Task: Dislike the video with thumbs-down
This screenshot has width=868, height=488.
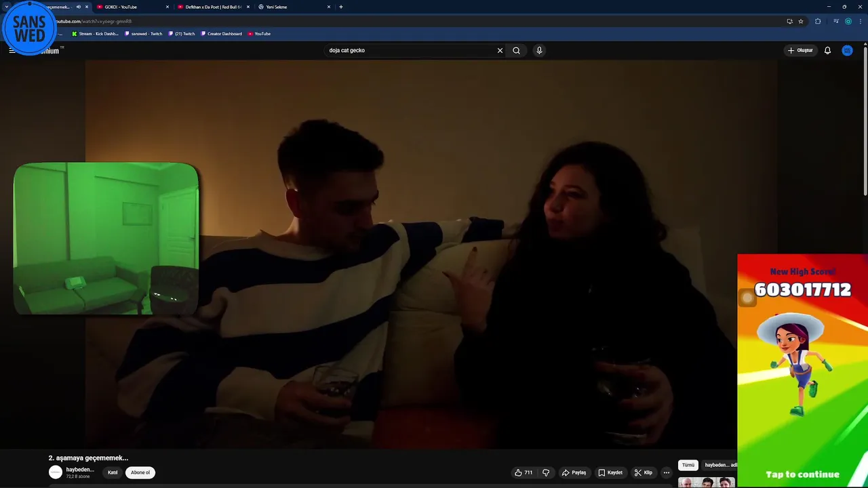Action: tap(546, 472)
